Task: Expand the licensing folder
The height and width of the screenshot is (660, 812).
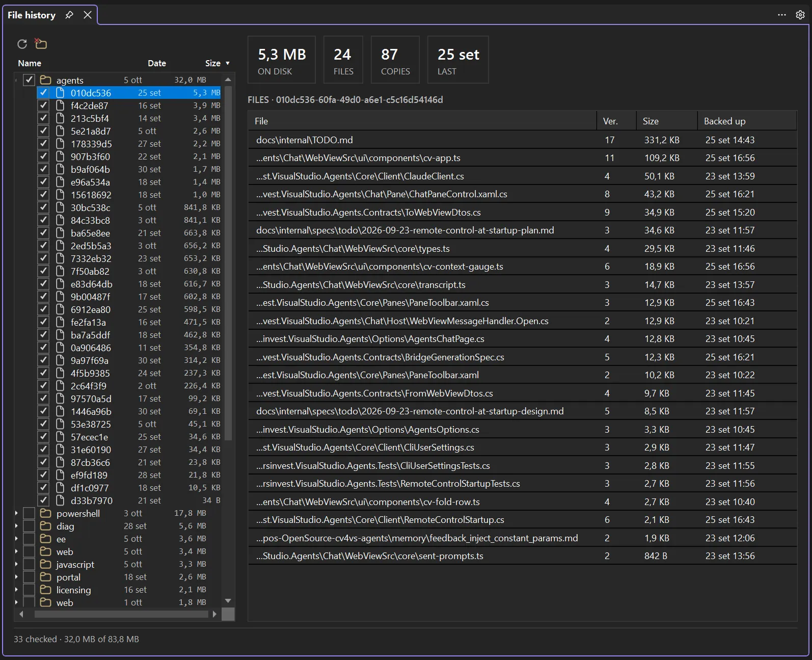Action: click(x=17, y=590)
